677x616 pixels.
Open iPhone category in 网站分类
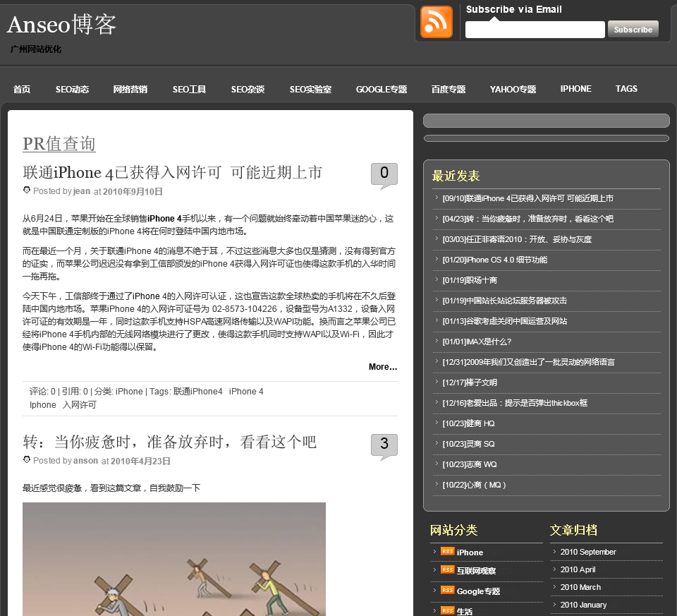coord(470,552)
